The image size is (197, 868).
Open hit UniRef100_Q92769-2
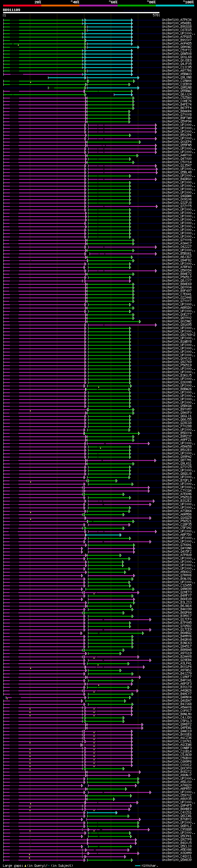point(179,335)
